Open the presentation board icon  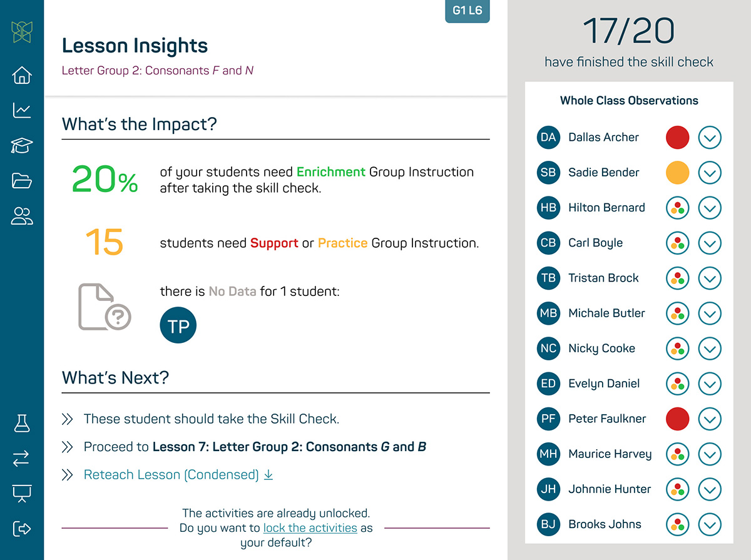click(22, 494)
